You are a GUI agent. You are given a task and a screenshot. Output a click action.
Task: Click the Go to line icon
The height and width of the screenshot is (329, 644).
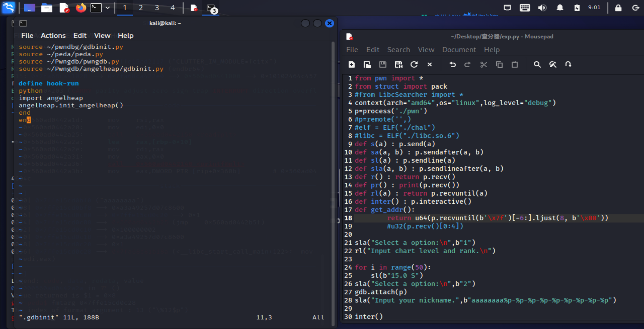click(568, 65)
